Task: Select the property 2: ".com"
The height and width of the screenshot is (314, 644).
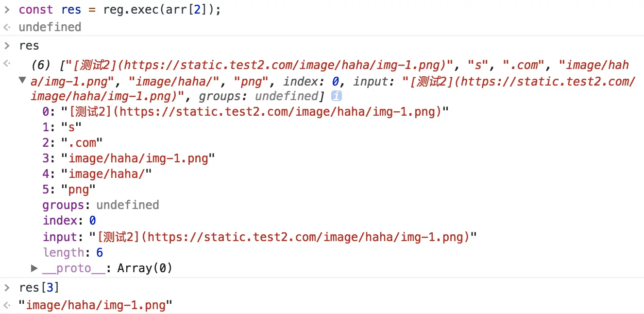Action: (x=73, y=143)
